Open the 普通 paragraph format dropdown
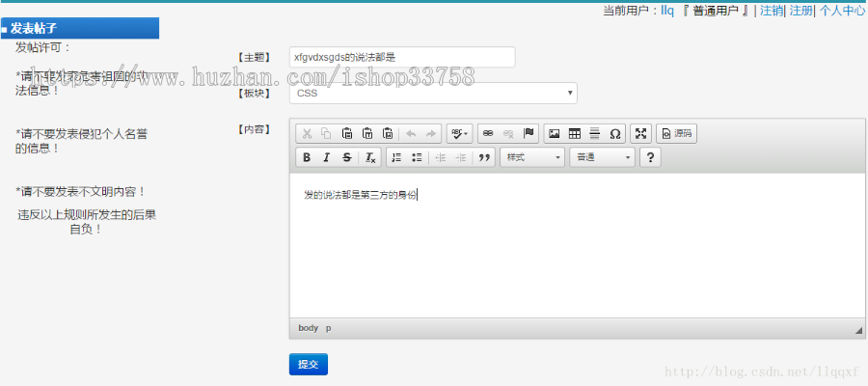Image resolution: width=868 pixels, height=386 pixels. coord(602,158)
